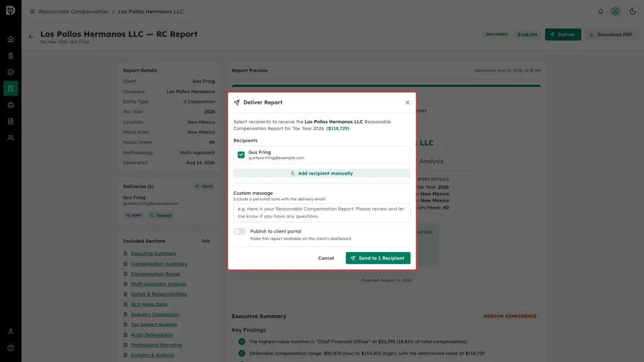Open the account icon near sidebar bottom
The height and width of the screenshot is (362, 644).
point(11,332)
